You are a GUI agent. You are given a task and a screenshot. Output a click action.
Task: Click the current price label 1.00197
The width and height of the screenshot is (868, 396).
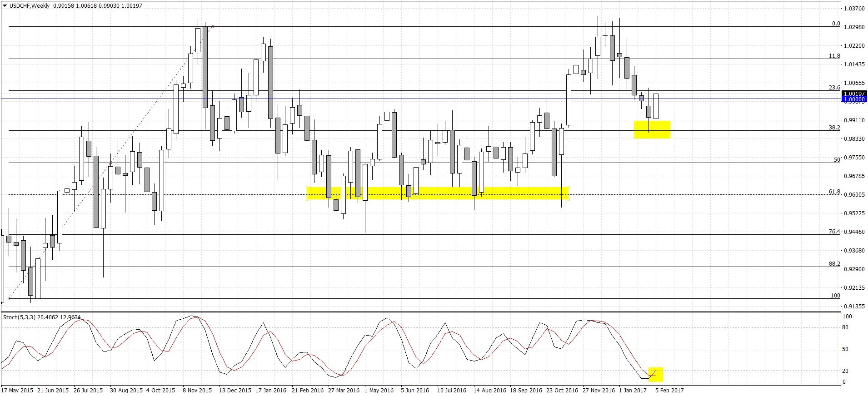[x=854, y=94]
